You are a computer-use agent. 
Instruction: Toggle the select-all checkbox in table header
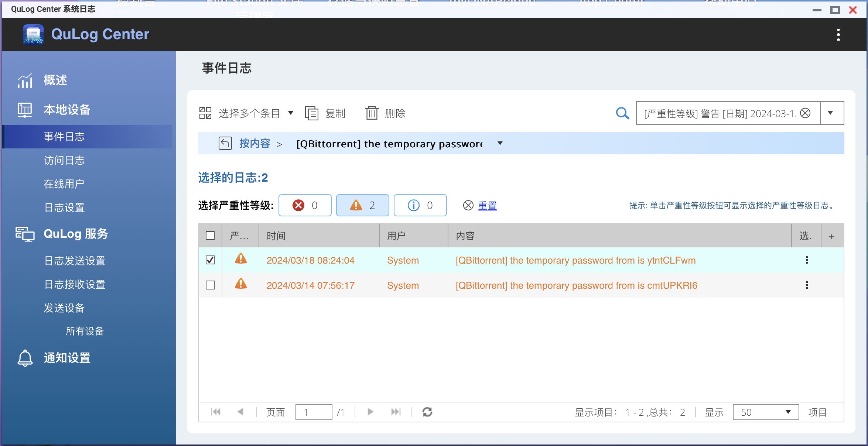[210, 236]
